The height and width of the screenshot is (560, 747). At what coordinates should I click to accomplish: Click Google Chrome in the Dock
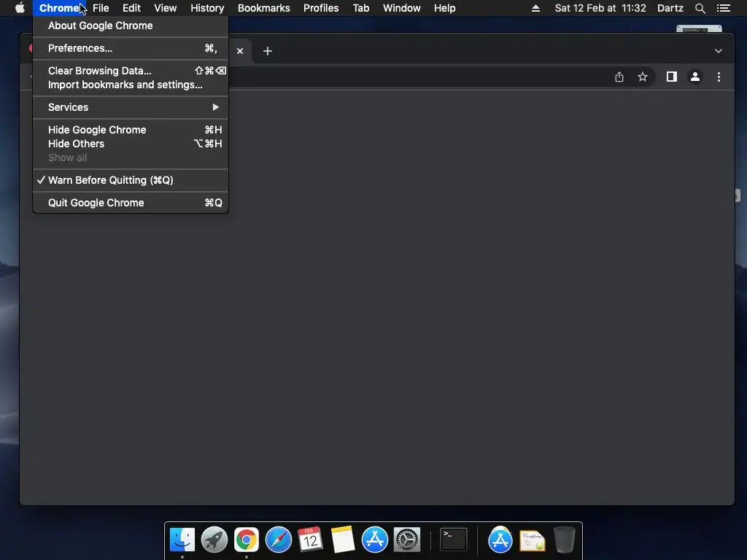(x=247, y=540)
